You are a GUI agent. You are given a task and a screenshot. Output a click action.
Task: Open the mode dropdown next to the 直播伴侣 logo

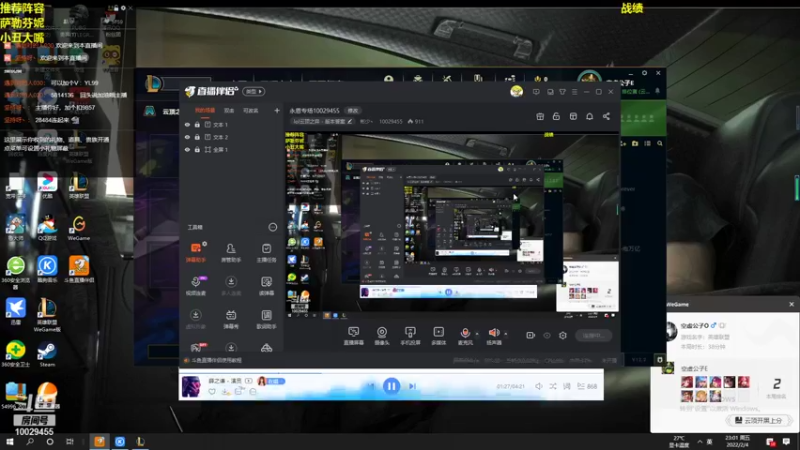(254, 91)
